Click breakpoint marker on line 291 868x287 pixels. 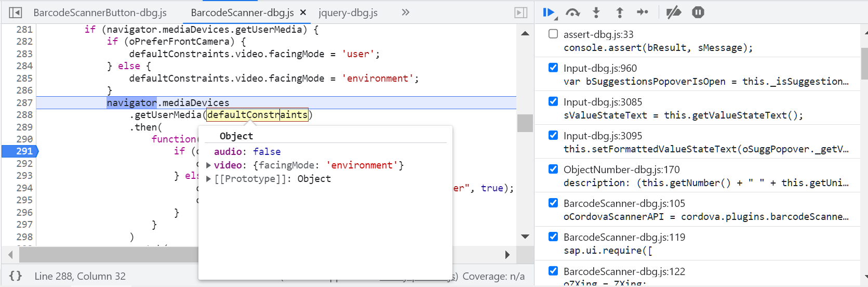(20, 151)
